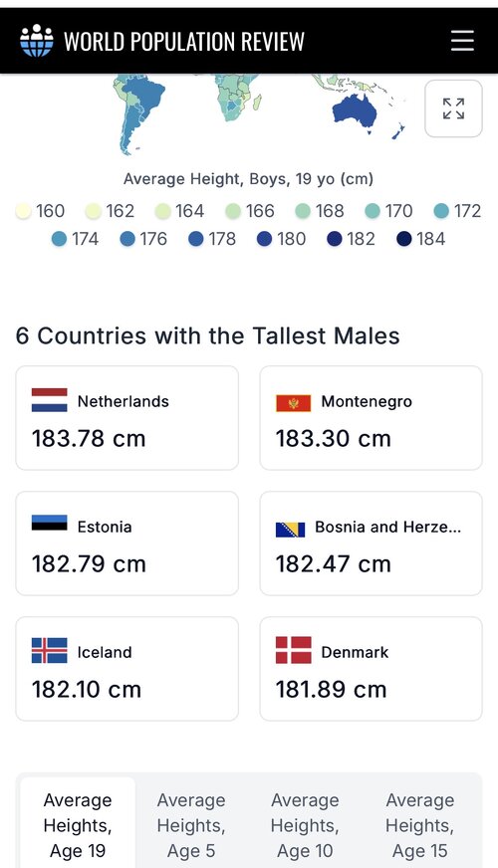Click the 184 legend color swatch
The image size is (498, 868).
click(404, 239)
